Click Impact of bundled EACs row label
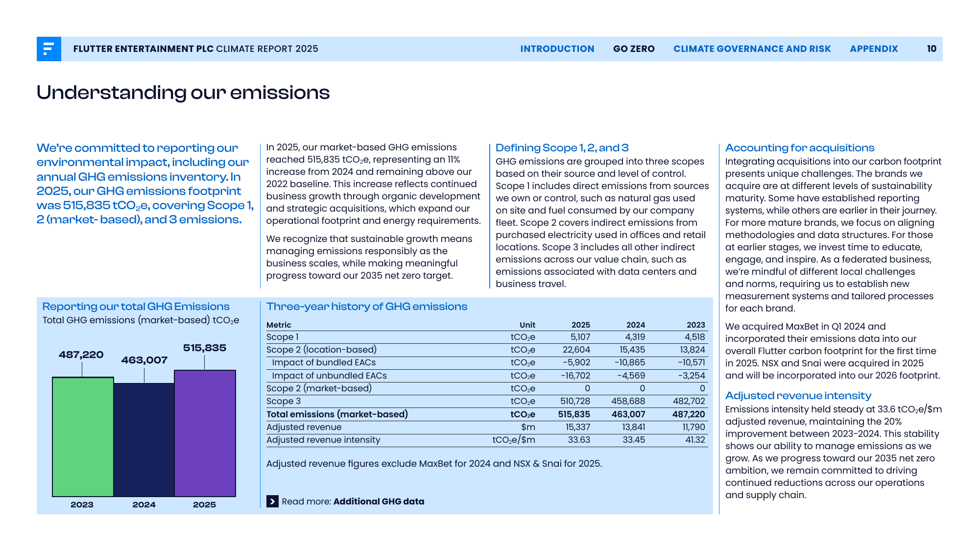The width and height of the screenshot is (980, 551). click(324, 362)
